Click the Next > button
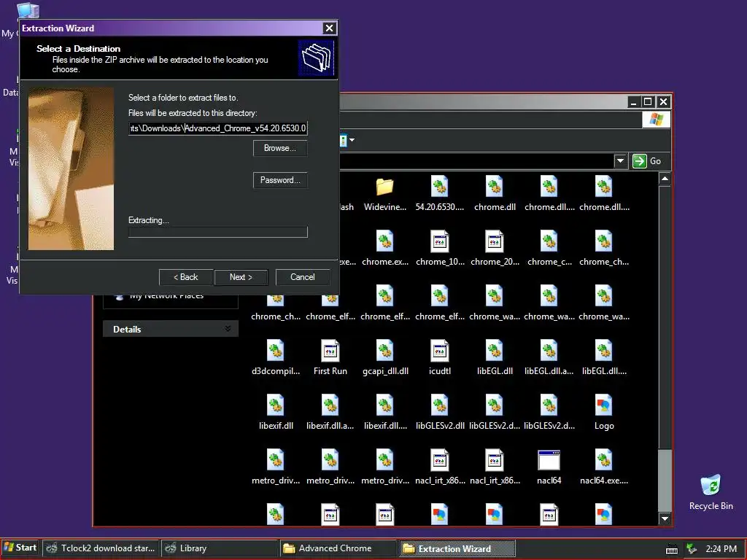Screen dimensions: 747x560 click(x=241, y=277)
